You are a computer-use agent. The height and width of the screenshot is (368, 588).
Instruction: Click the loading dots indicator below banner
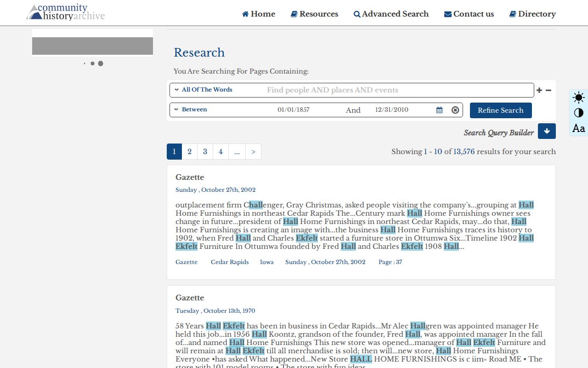[x=94, y=63]
